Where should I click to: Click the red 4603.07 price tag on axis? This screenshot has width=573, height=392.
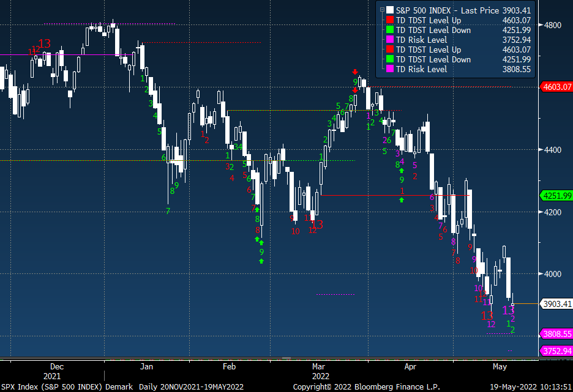[x=556, y=87]
